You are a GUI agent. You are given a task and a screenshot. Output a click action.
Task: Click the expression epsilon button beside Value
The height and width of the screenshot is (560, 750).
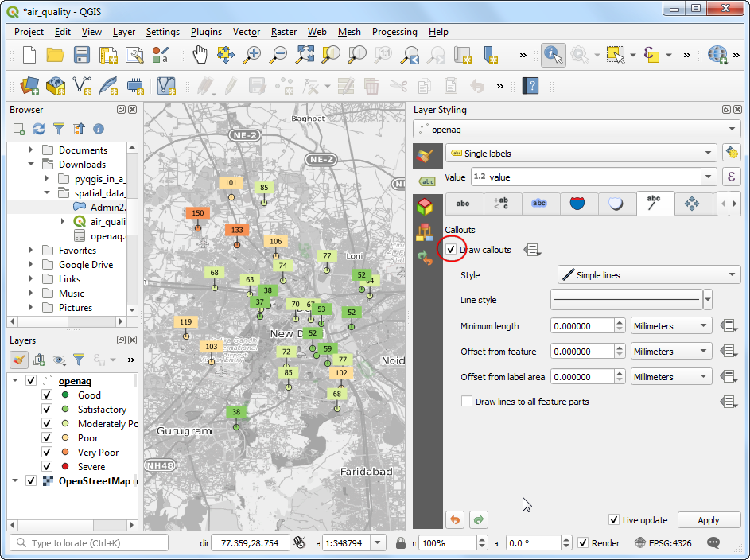click(730, 177)
